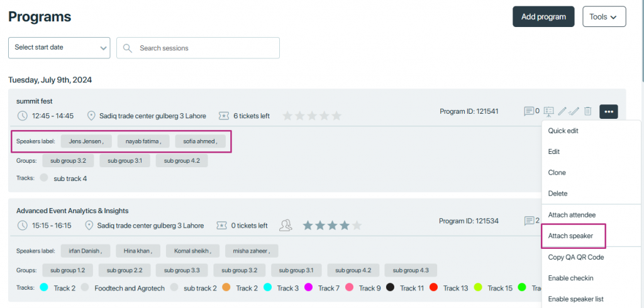Viewport: 644px width, 308px height.
Task: Click the grey sub track 4 dot
Action: click(x=44, y=178)
